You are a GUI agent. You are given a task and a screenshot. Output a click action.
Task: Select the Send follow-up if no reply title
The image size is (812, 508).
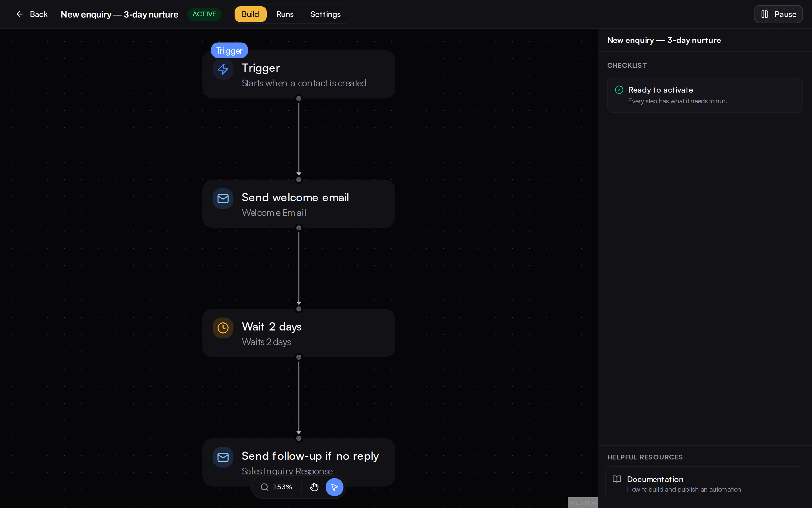click(x=310, y=456)
